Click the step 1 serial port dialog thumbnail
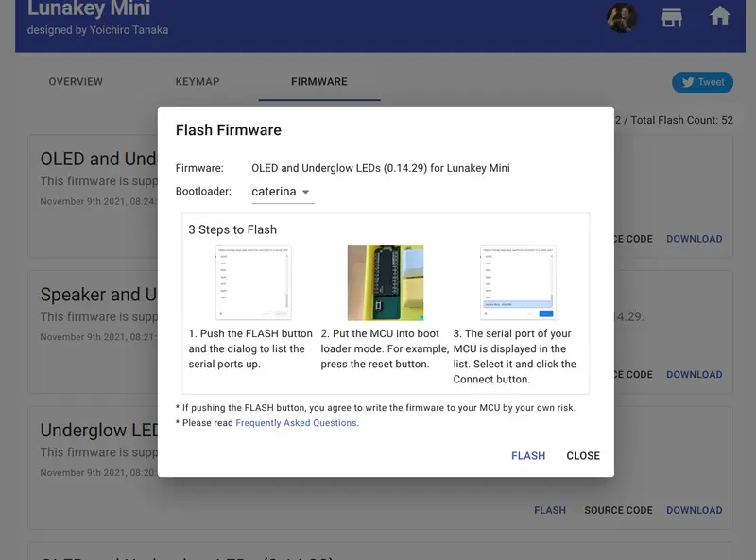The height and width of the screenshot is (560, 756). pyautogui.click(x=253, y=281)
